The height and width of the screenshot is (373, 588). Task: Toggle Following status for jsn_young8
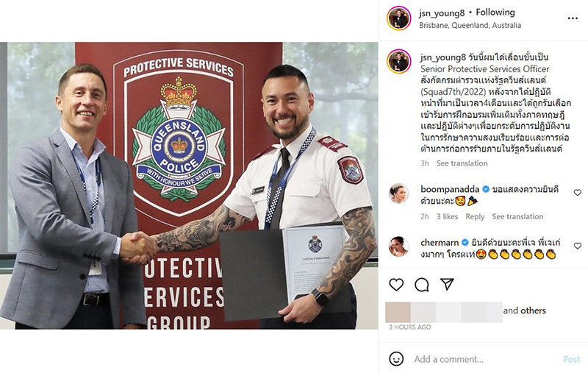tap(495, 13)
